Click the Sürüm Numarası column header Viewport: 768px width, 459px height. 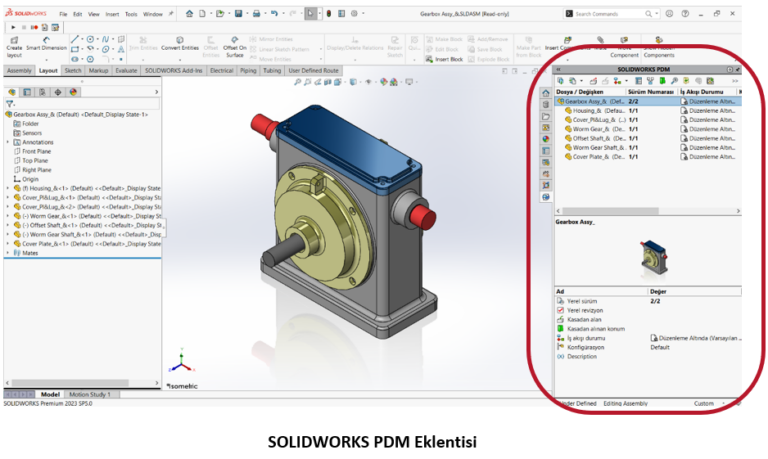coord(650,92)
